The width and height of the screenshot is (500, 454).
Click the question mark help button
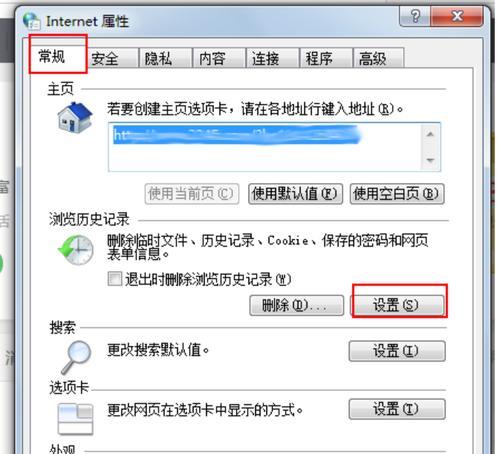[415, 16]
